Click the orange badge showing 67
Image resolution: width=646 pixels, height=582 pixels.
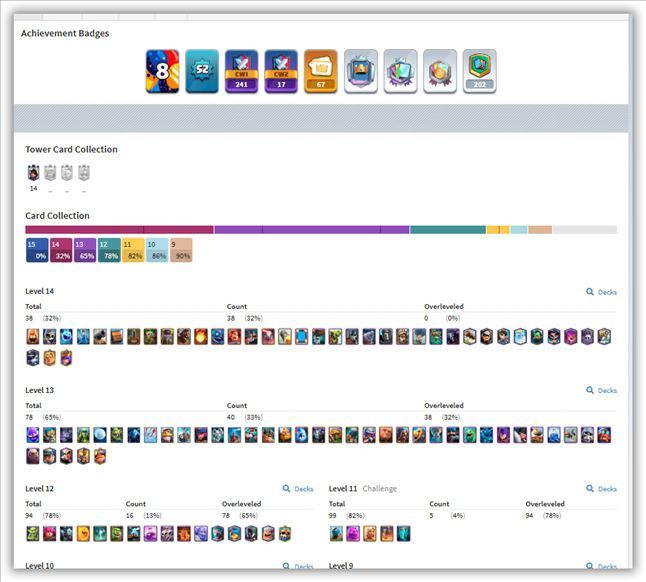coord(321,71)
